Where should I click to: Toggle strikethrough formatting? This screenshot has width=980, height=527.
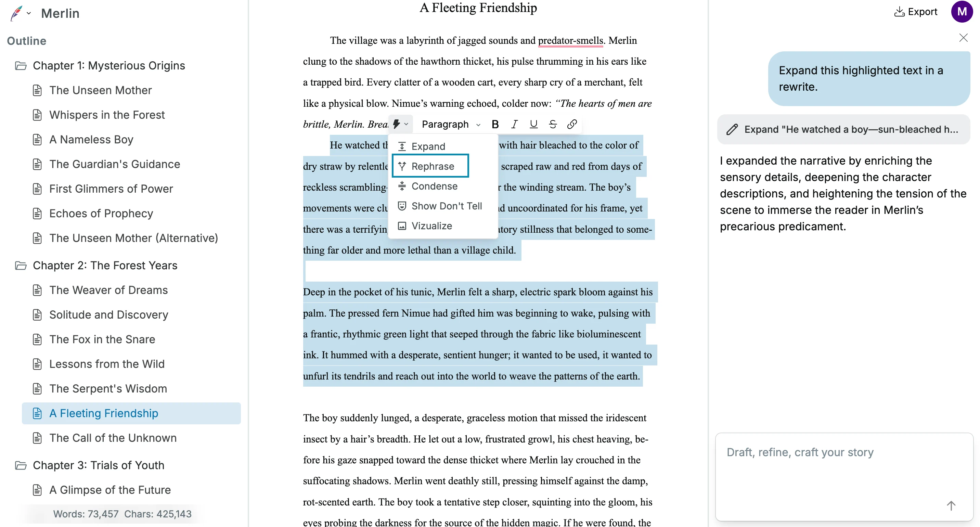pos(553,124)
